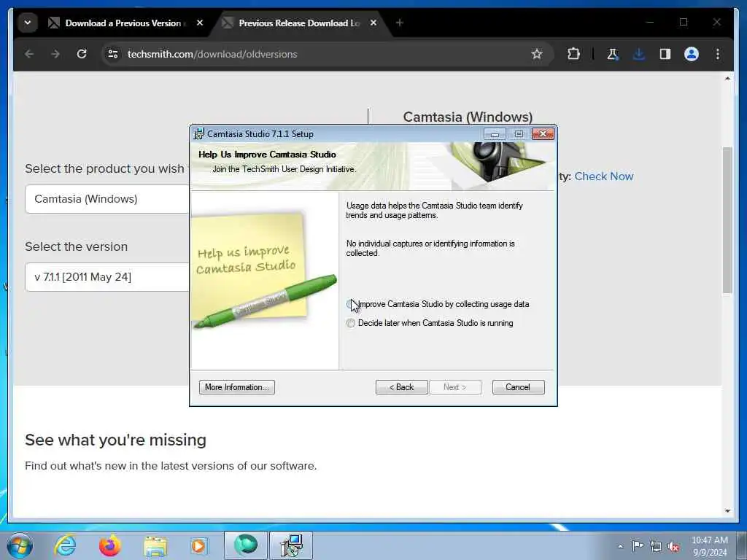Open the muted volume tray icon

[673, 546]
